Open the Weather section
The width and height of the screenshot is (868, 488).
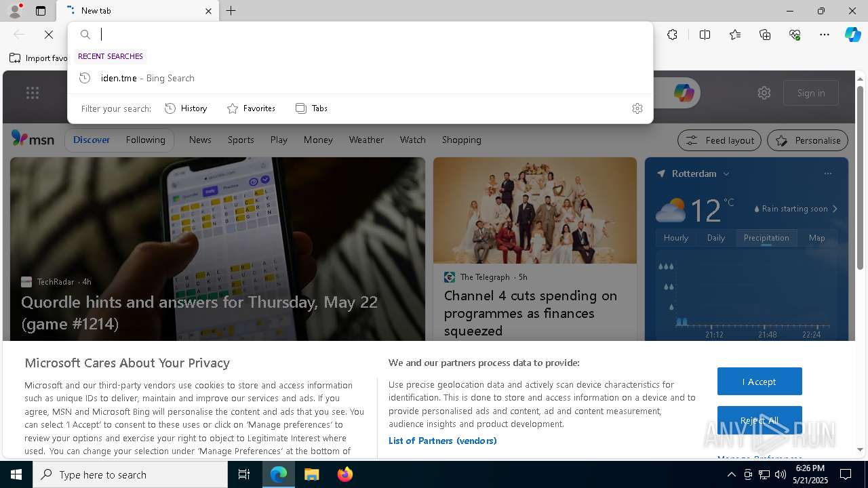click(x=366, y=140)
